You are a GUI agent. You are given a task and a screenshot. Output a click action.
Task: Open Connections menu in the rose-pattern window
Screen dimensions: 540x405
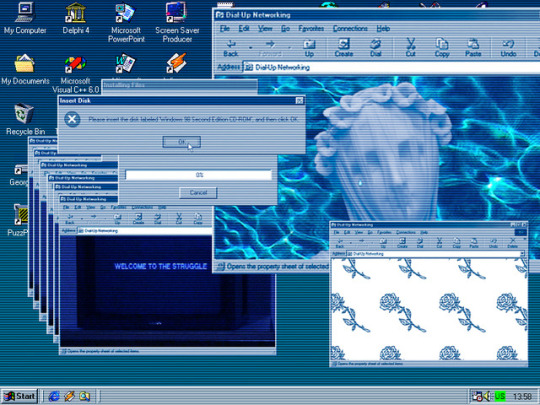[x=406, y=232]
